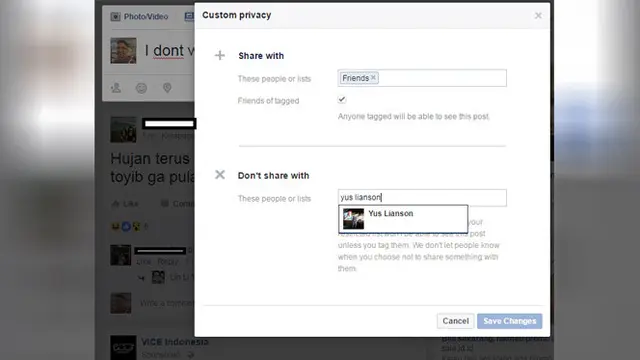Image resolution: width=640 pixels, height=360 pixels.
Task: Click VICE Indonesia logo thumbnail
Action: [x=123, y=348]
